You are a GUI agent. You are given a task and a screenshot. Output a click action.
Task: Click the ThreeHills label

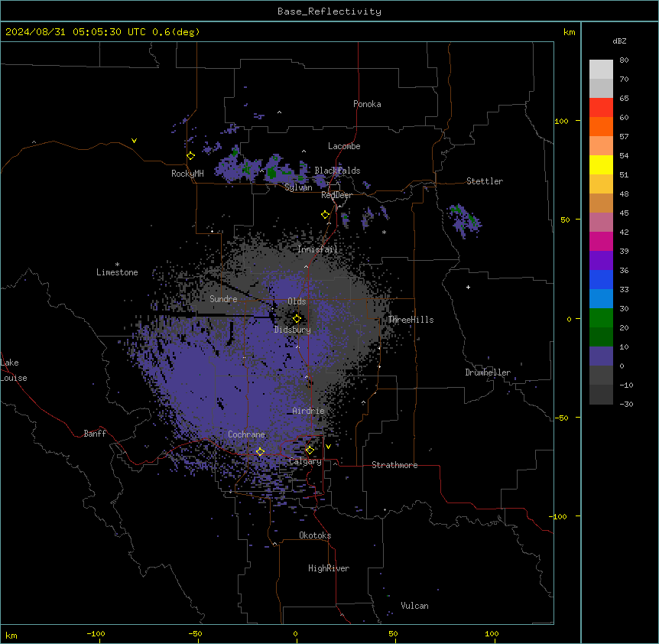click(x=411, y=320)
